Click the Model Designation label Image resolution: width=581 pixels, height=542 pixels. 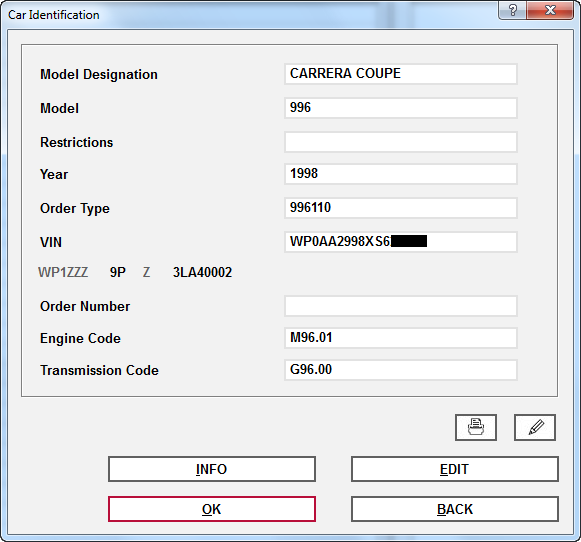point(99,74)
